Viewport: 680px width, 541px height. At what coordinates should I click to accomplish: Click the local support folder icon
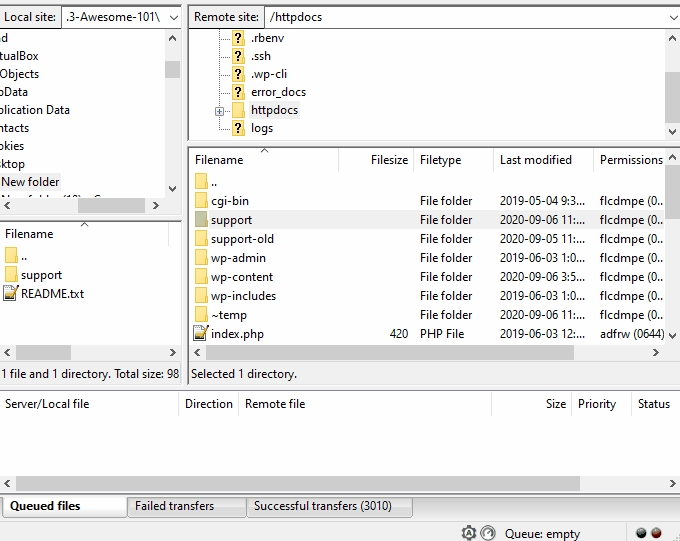click(11, 275)
